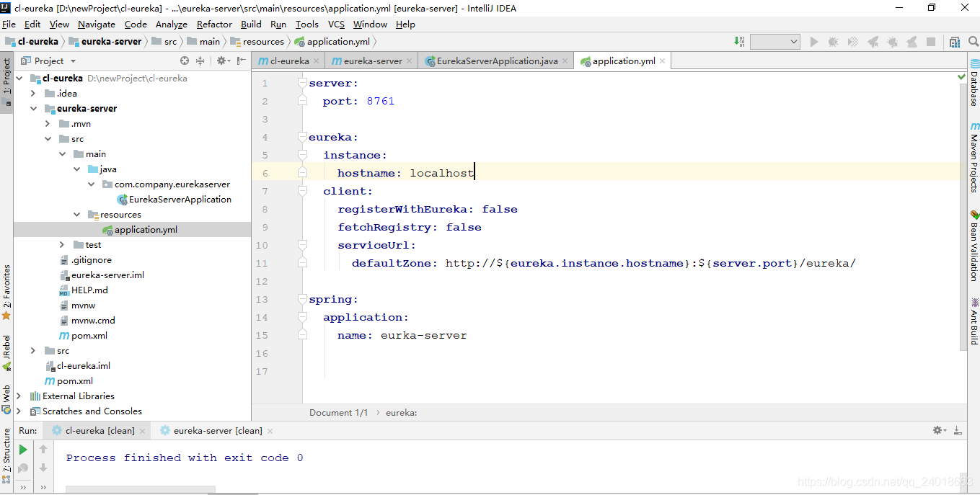The image size is (980, 495).
Task: Toggle the Web tool window button
Action: [x=6, y=399]
